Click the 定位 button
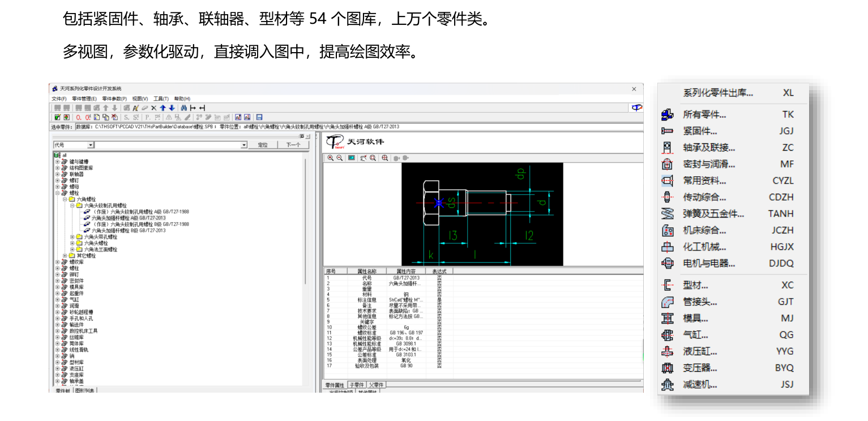The image size is (868, 421). click(x=263, y=145)
